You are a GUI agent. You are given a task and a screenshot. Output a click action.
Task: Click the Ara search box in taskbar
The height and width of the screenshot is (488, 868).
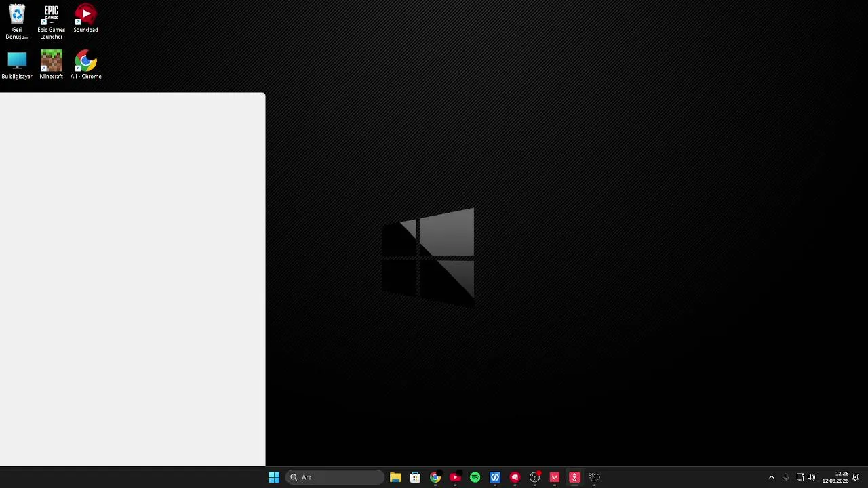pos(335,477)
